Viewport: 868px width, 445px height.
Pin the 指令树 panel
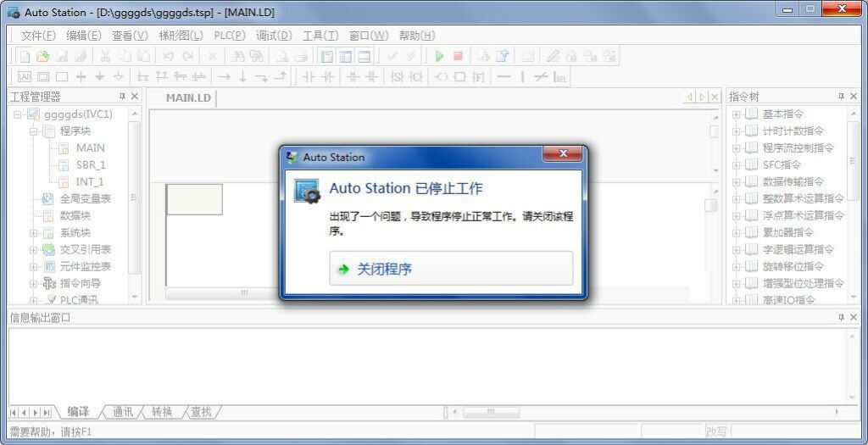click(842, 97)
